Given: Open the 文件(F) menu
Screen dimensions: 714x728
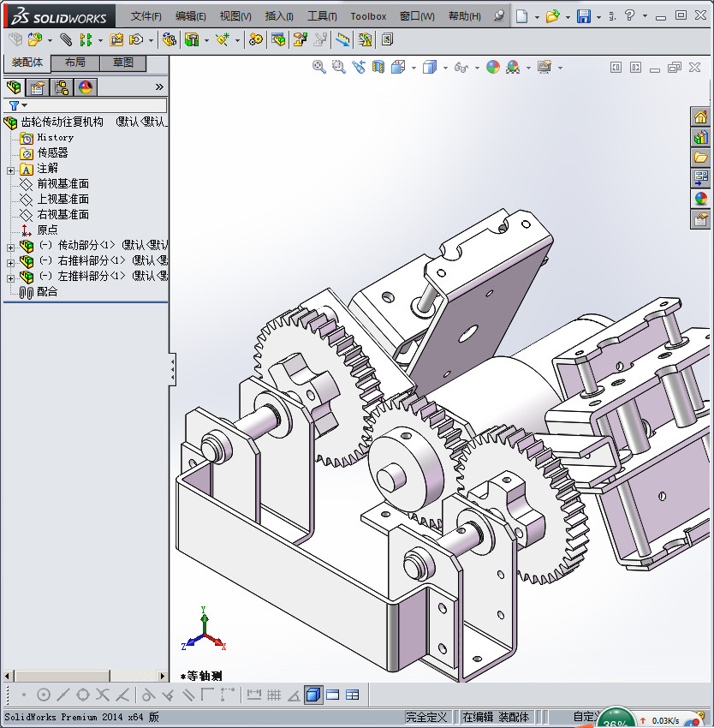Looking at the screenshot, I should point(146,16).
